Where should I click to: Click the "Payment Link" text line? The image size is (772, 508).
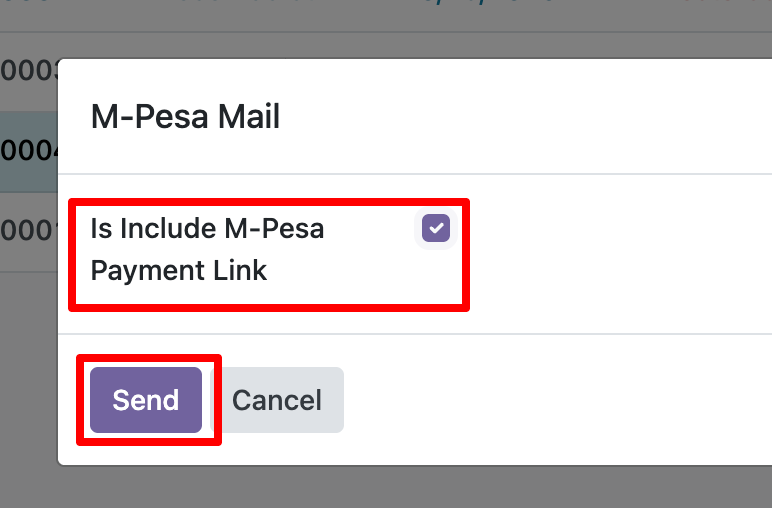click(x=179, y=270)
